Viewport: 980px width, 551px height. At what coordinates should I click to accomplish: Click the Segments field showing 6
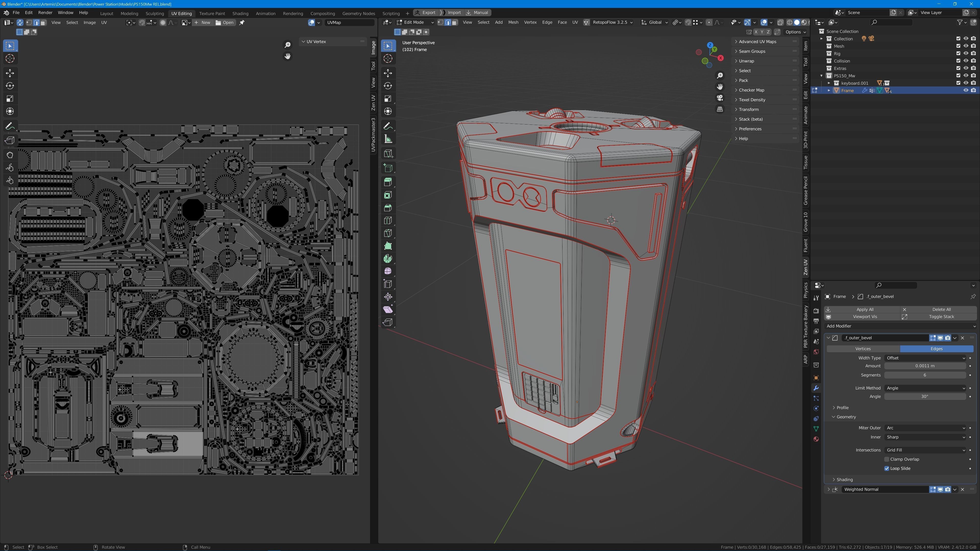point(925,375)
